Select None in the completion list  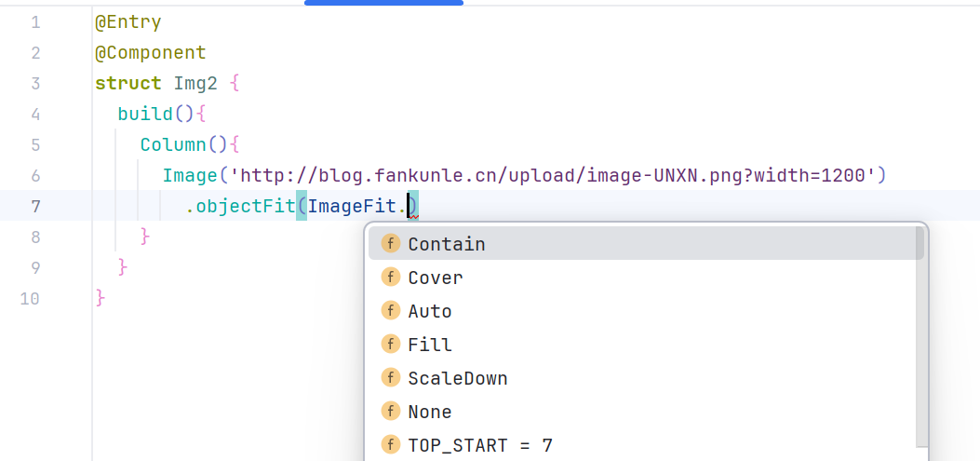pyautogui.click(x=430, y=412)
